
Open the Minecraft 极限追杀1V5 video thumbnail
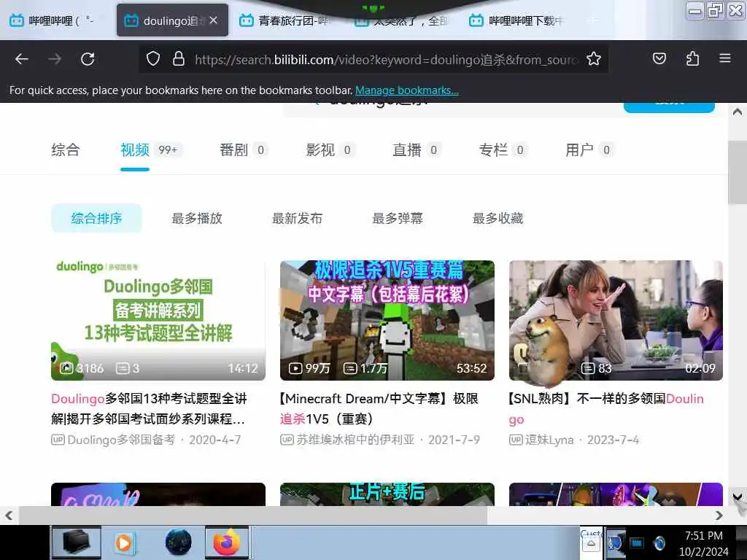(x=387, y=320)
